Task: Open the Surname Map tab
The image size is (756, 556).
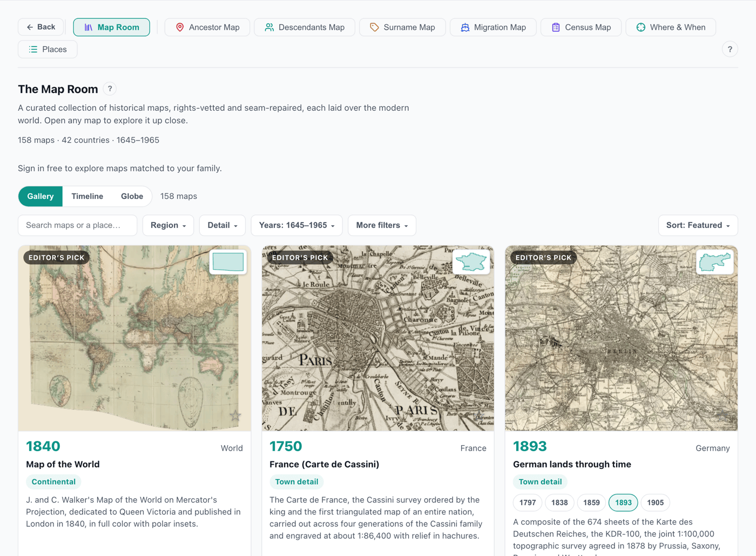Action: pyautogui.click(x=402, y=27)
